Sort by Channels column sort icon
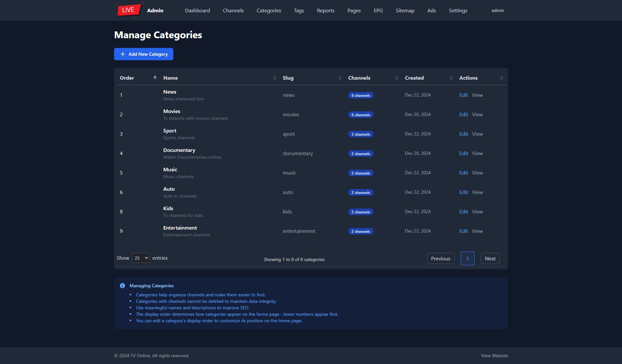This screenshot has width=622, height=364. (x=397, y=78)
